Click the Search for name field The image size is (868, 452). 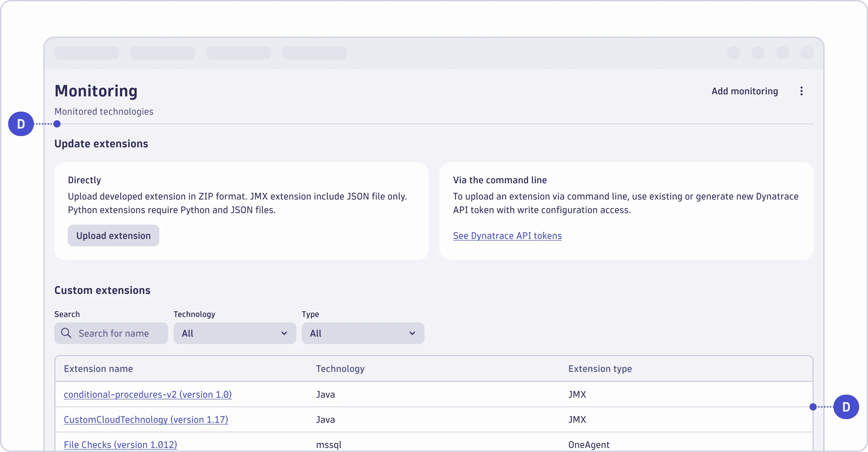click(111, 333)
